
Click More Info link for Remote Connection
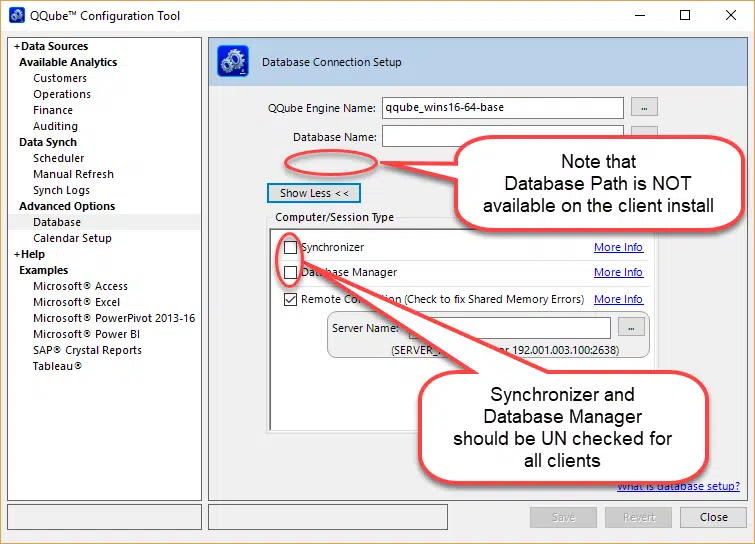618,299
